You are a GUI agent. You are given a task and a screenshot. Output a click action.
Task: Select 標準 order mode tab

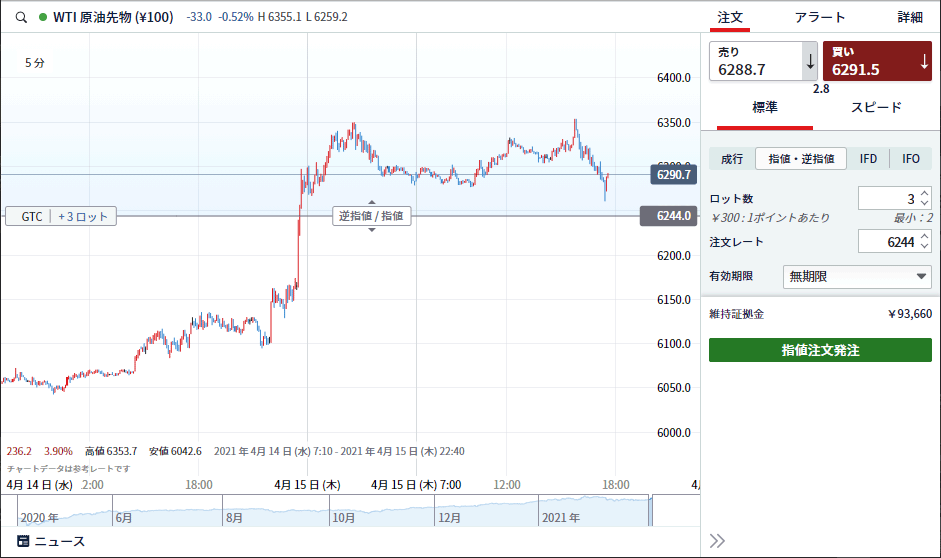pyautogui.click(x=765, y=108)
